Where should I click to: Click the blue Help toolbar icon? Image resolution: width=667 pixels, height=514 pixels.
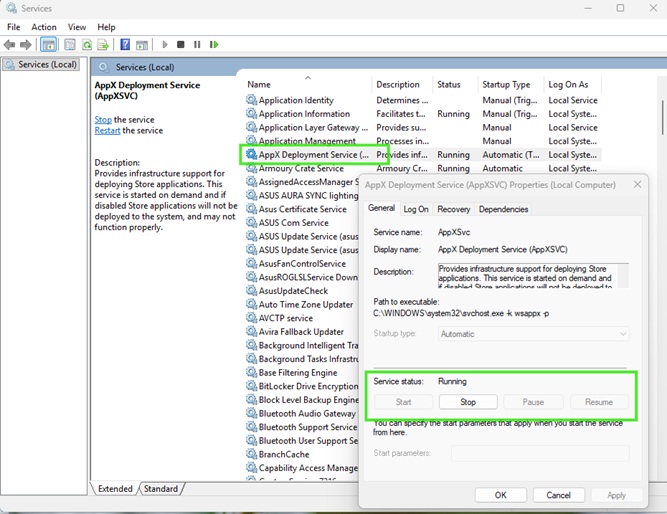(125, 45)
